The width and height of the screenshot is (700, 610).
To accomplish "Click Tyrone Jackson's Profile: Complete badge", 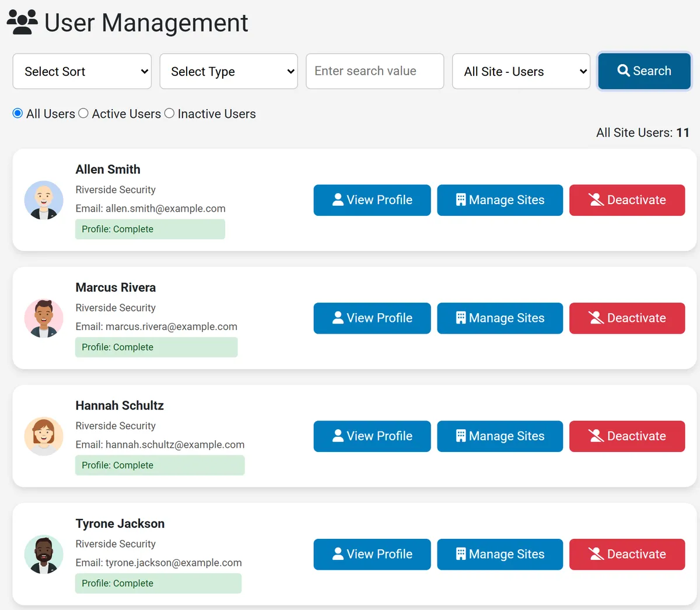I will [158, 583].
